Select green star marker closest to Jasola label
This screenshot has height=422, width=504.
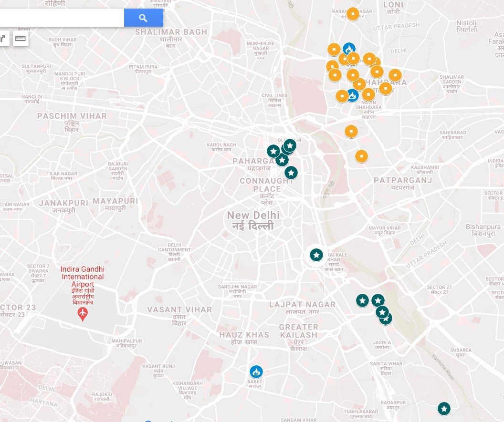coord(386,319)
